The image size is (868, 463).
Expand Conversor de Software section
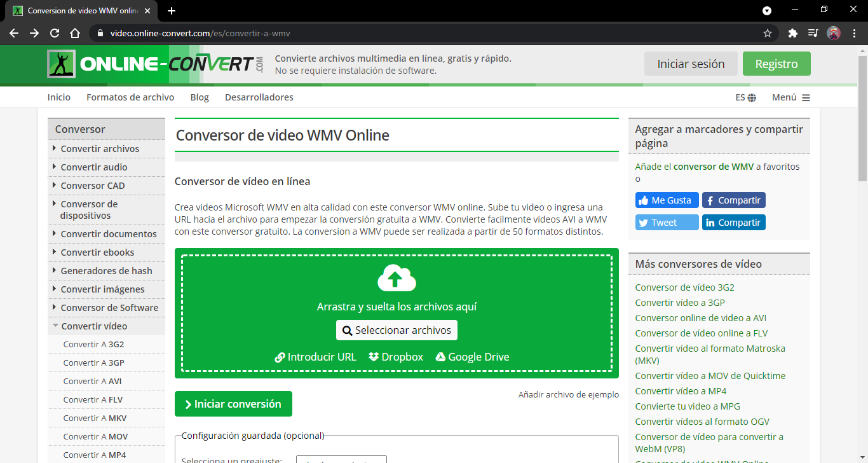point(106,308)
